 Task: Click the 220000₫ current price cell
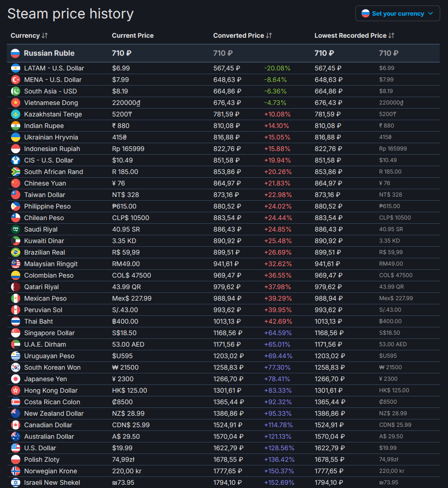tap(126, 103)
